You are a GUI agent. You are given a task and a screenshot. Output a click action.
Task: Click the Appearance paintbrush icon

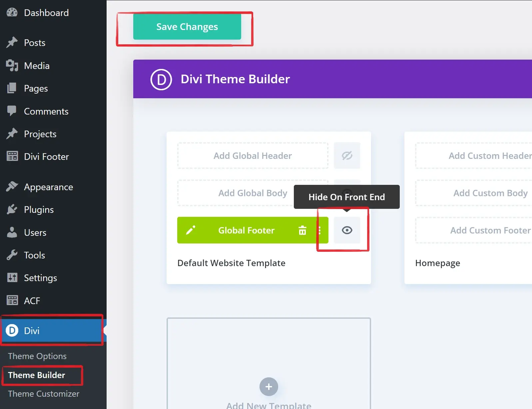(x=12, y=187)
